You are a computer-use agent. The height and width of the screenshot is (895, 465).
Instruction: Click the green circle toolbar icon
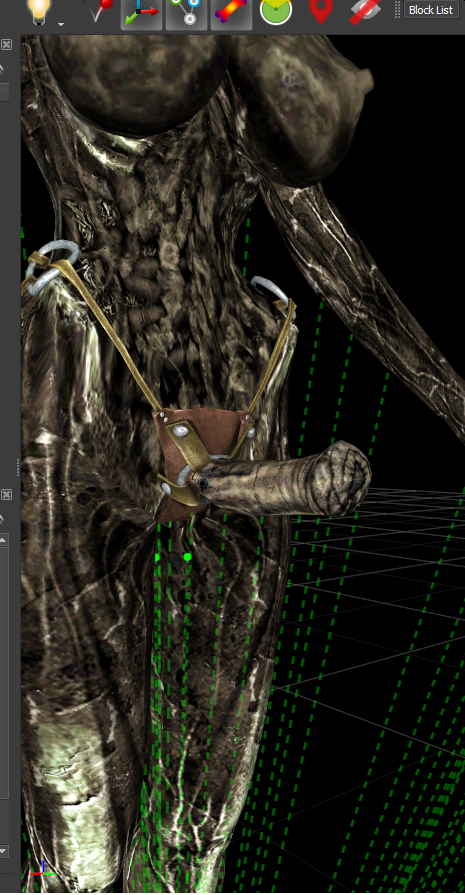(x=276, y=11)
